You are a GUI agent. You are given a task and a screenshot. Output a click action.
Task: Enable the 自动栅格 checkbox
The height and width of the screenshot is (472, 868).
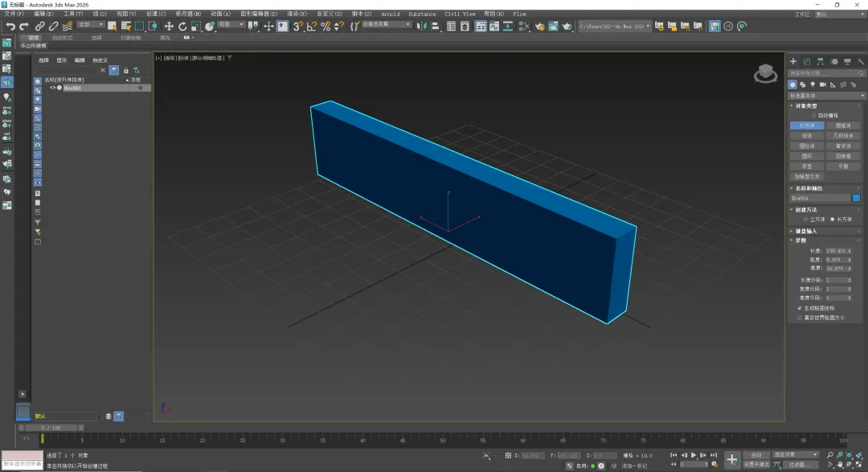click(x=813, y=116)
